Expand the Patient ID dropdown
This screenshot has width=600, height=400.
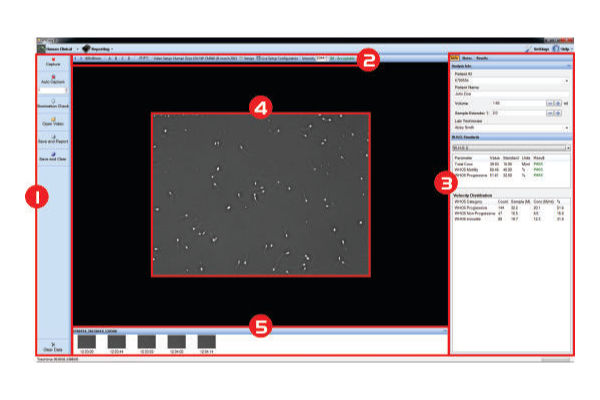(566, 81)
